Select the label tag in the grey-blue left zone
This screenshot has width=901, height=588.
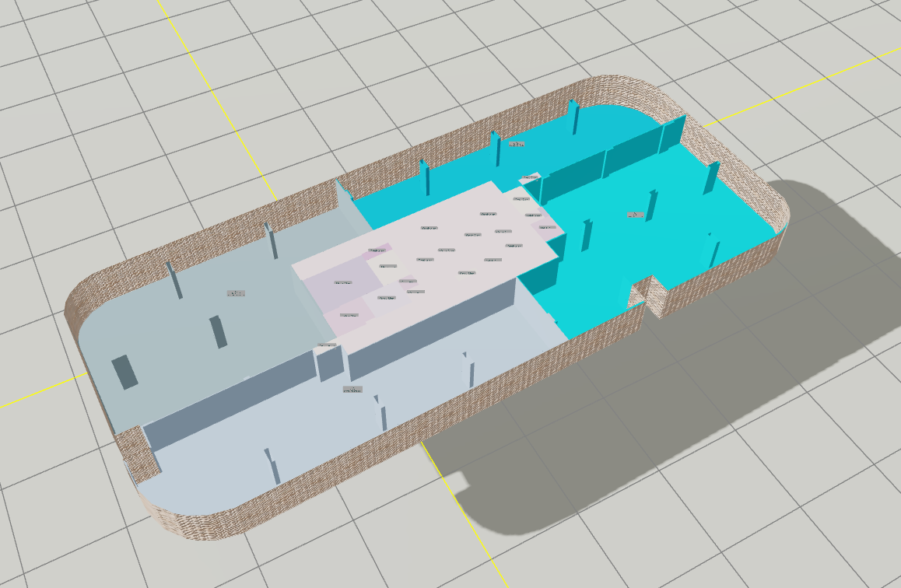(x=236, y=293)
